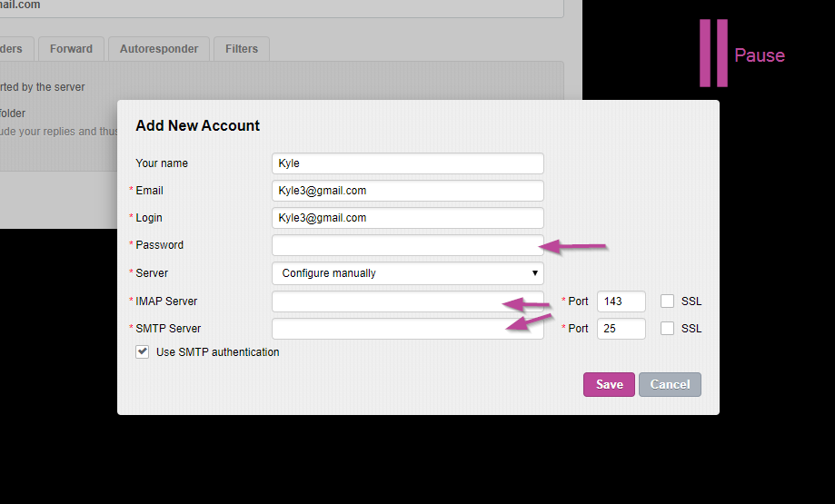Click into the Login field
This screenshot has width=835, height=504.
[x=407, y=218]
